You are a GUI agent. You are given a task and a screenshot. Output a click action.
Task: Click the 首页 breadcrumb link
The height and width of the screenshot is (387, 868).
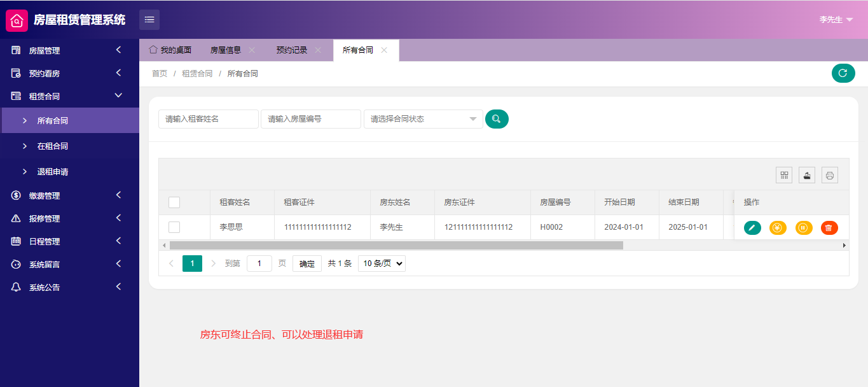point(160,74)
